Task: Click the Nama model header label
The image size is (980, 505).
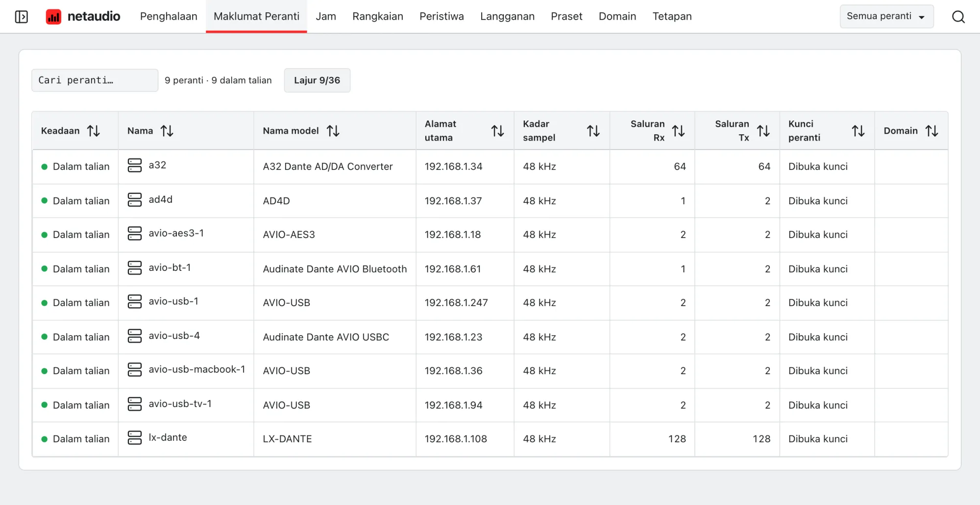Action: [x=291, y=131]
